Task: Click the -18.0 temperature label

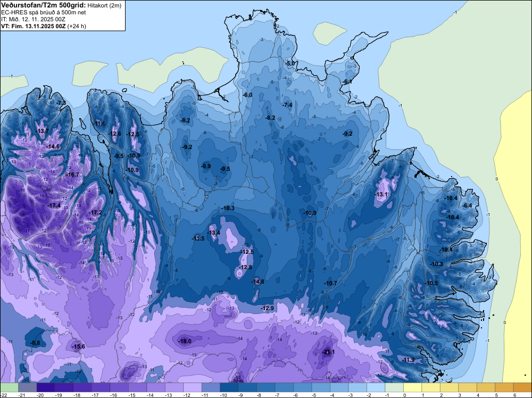Action: coord(185,341)
